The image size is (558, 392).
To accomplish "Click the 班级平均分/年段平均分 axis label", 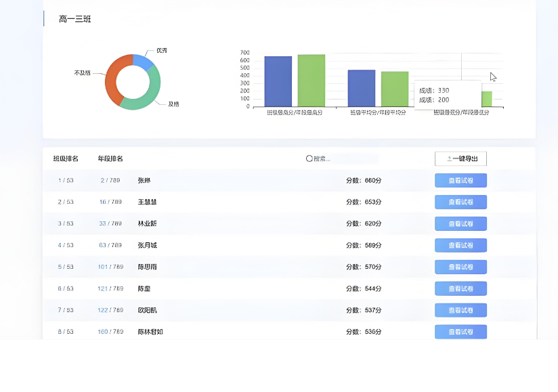I will 378,112.
